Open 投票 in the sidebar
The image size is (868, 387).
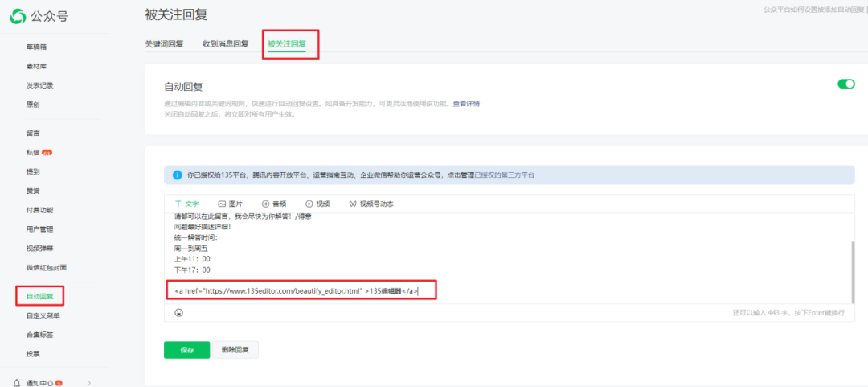coord(33,354)
